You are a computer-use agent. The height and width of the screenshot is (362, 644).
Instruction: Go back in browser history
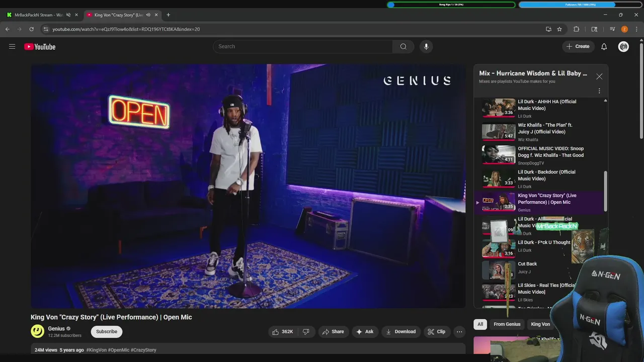click(8, 29)
